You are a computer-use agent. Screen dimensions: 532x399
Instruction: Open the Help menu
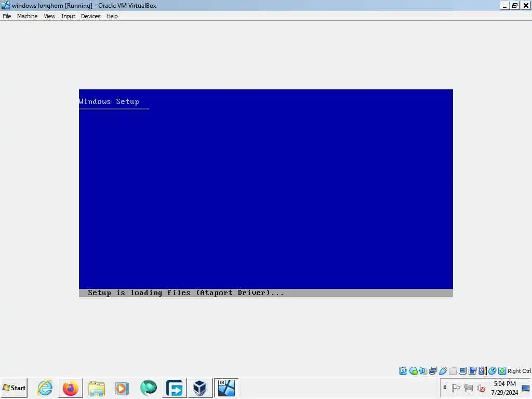pyautogui.click(x=112, y=16)
